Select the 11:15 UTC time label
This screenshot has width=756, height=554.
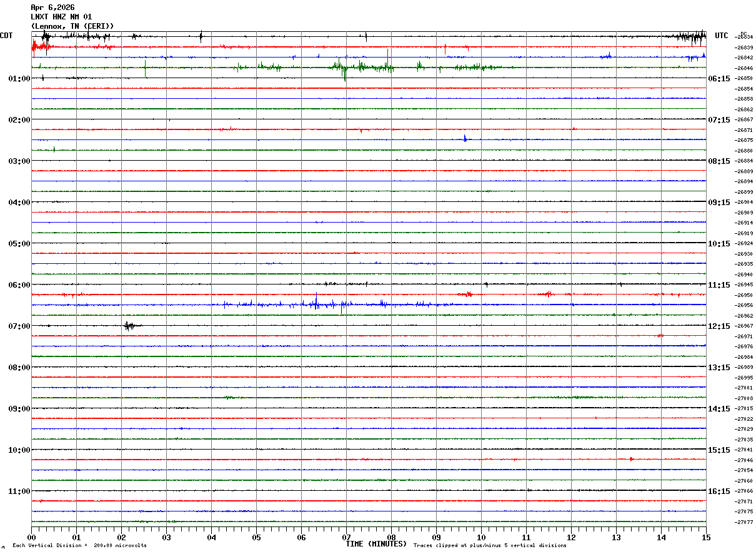pyautogui.click(x=719, y=285)
